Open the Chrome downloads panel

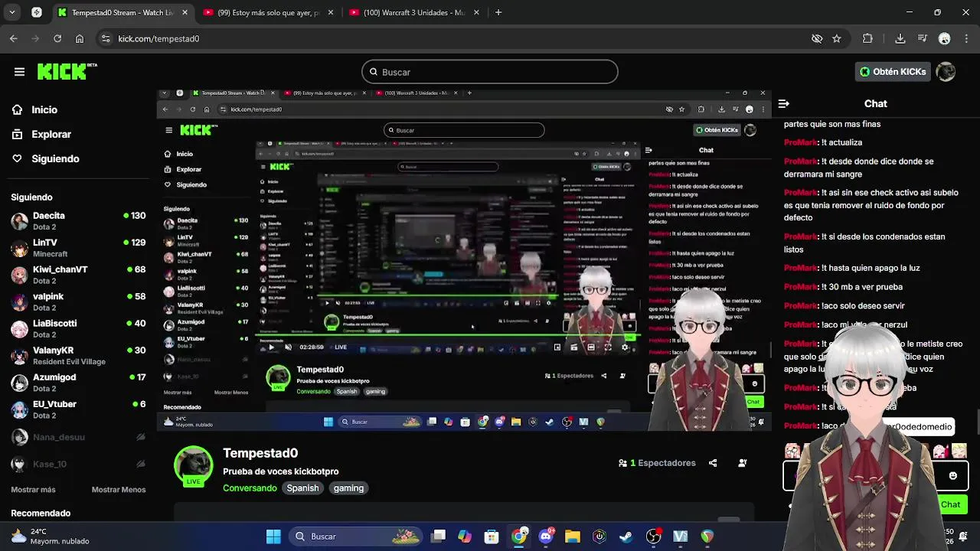tap(900, 38)
